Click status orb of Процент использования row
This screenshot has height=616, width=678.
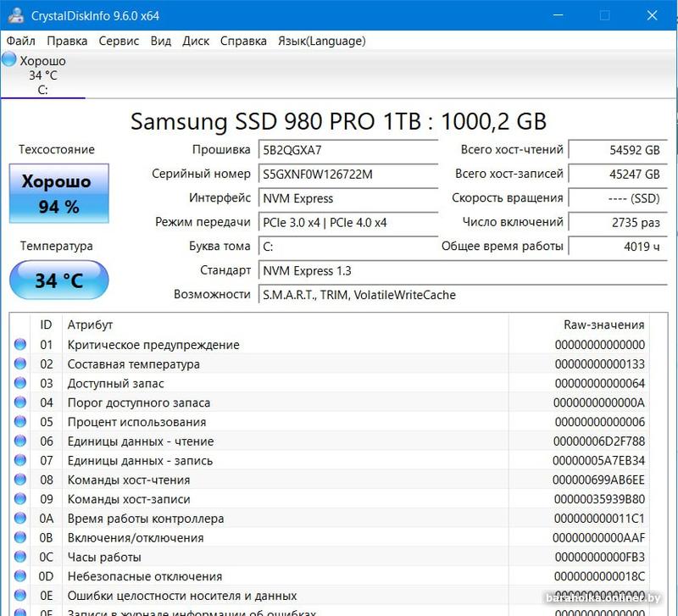coord(20,421)
